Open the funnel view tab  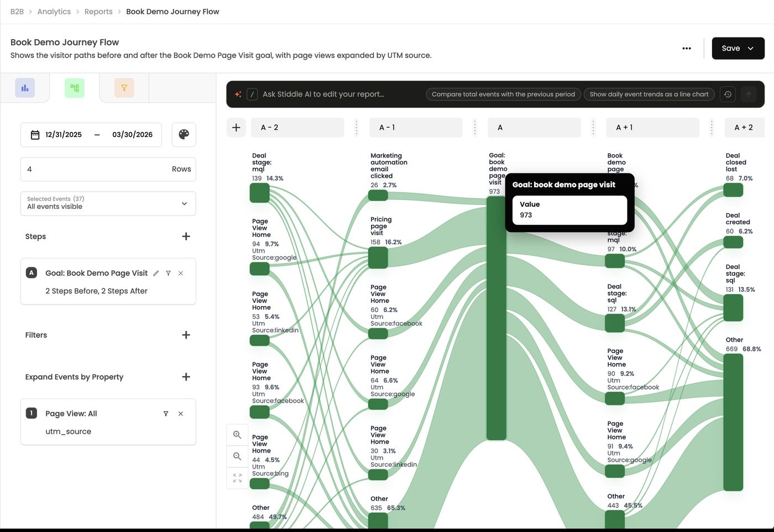coord(124,88)
